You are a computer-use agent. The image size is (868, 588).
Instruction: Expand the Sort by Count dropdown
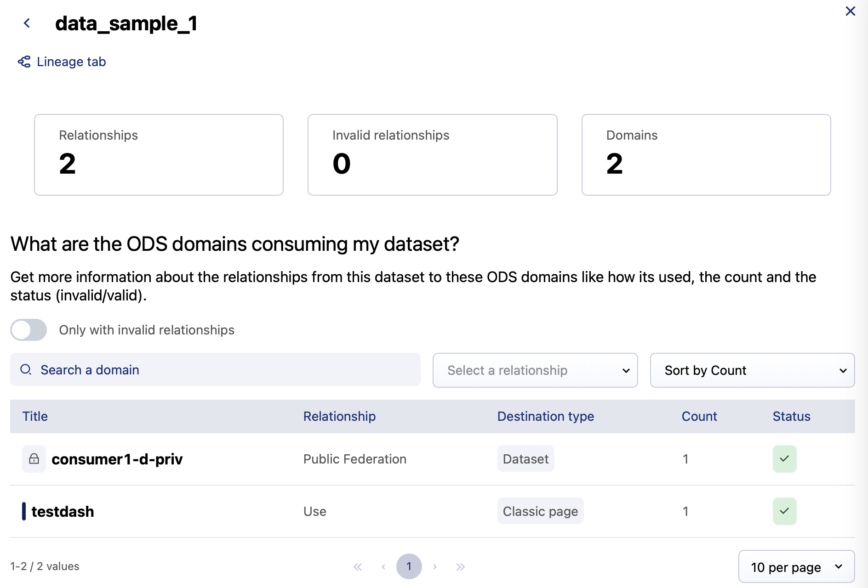pos(752,370)
